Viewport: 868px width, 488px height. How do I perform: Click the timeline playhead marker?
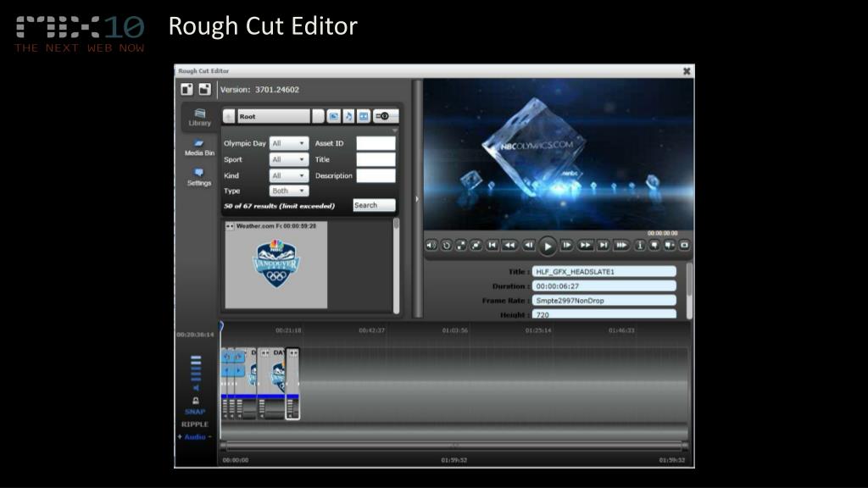tap(221, 326)
